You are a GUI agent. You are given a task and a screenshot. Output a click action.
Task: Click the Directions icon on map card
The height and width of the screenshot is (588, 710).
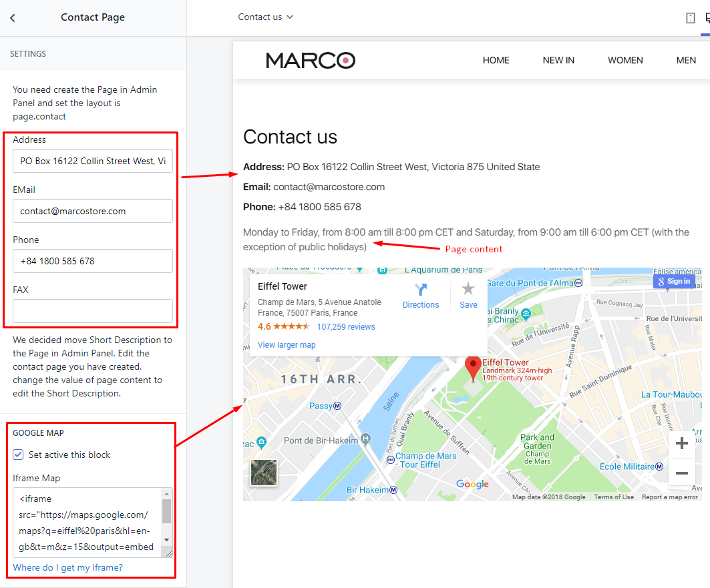(x=421, y=290)
